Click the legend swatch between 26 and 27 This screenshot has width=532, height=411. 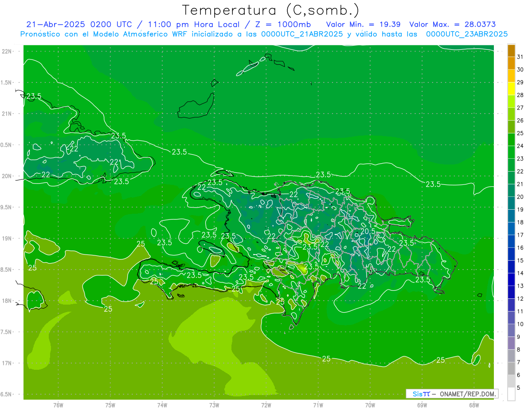pyautogui.click(x=511, y=114)
